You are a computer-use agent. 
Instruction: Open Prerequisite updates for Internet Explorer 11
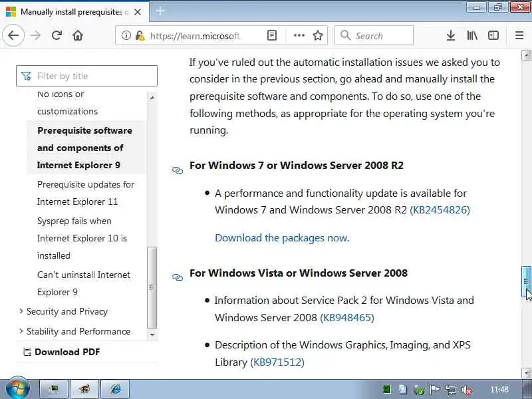[86, 193]
